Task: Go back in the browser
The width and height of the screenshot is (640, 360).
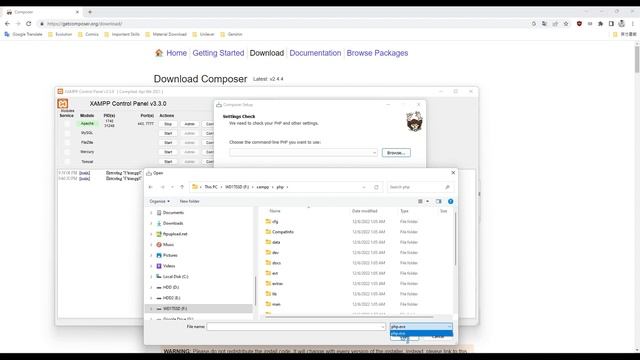Action: [7, 24]
